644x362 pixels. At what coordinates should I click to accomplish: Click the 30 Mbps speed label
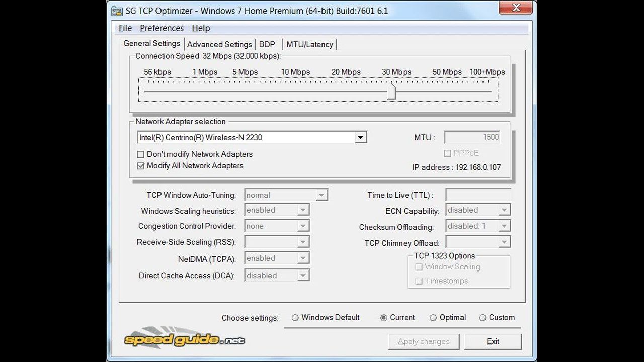click(x=396, y=72)
